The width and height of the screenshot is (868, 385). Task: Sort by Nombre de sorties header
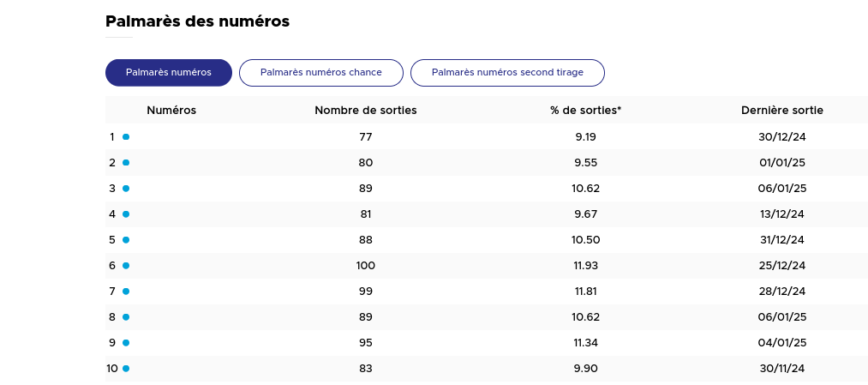click(366, 111)
